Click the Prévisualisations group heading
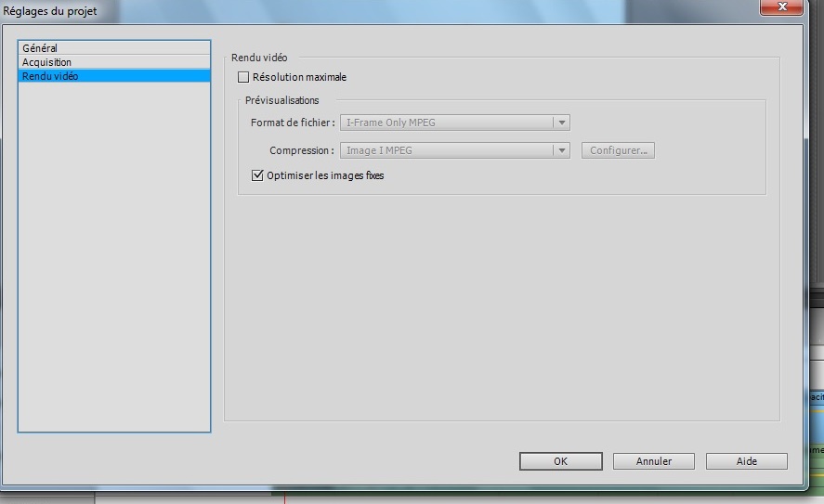Screen dimensions: 824x504 click(x=281, y=100)
